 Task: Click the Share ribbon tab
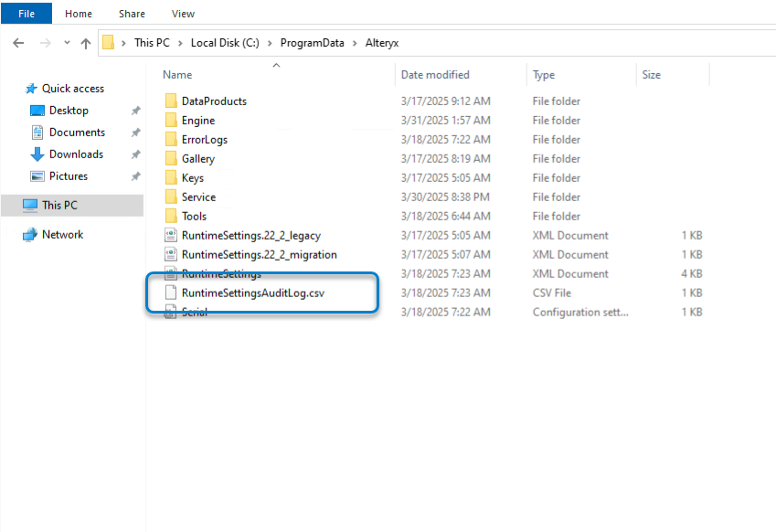coord(131,13)
